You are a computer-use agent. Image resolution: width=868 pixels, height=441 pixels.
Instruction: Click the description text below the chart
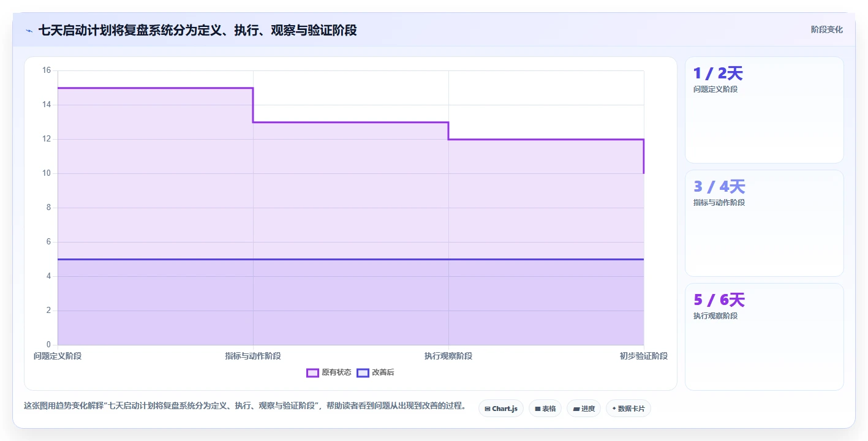(245, 406)
